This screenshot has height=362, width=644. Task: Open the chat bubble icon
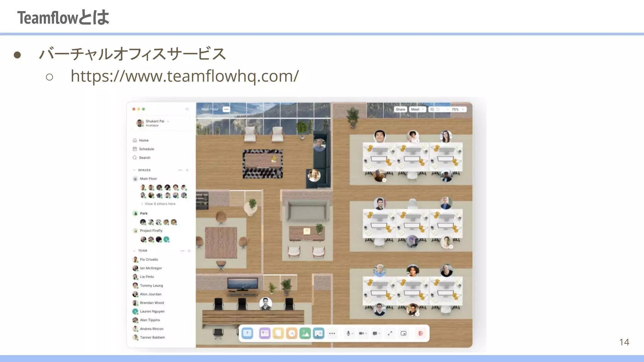375,333
